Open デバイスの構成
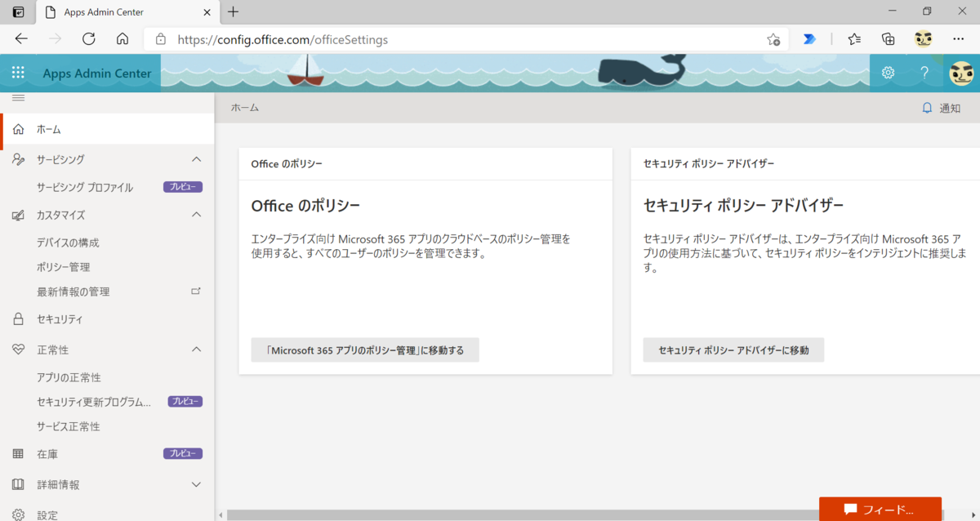This screenshot has width=980, height=521. [x=68, y=243]
